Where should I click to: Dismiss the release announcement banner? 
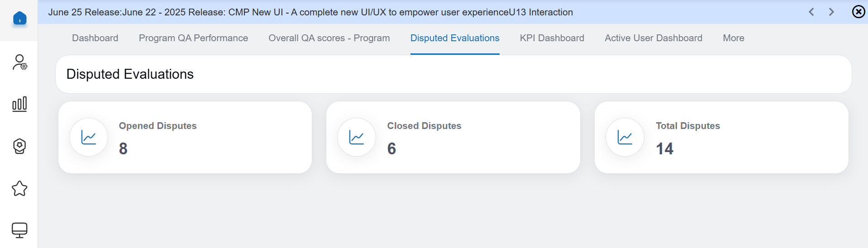pyautogui.click(x=858, y=12)
